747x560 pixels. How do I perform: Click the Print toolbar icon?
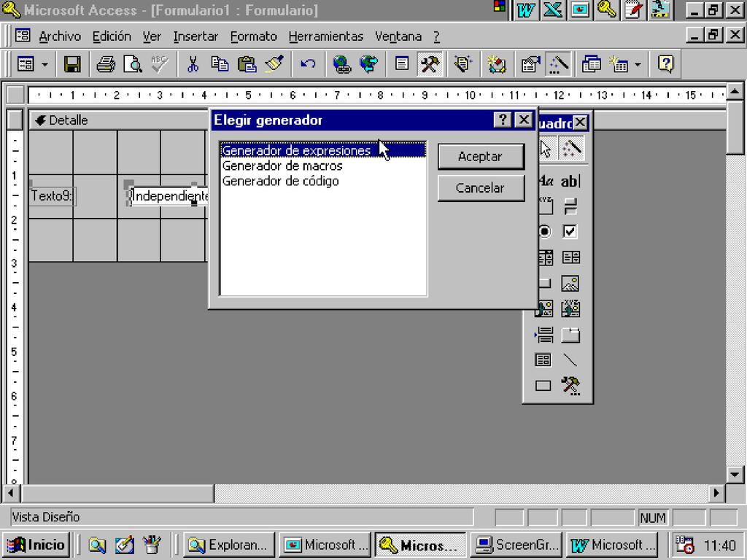coord(105,64)
